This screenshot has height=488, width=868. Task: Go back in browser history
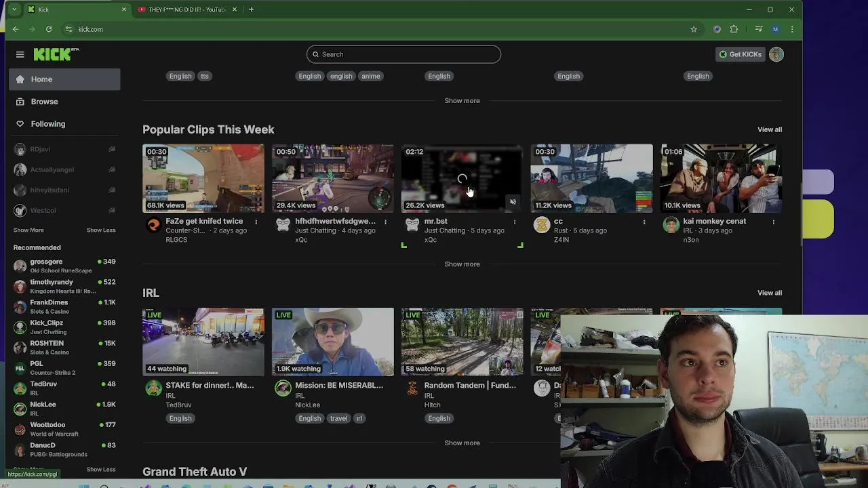click(x=15, y=29)
